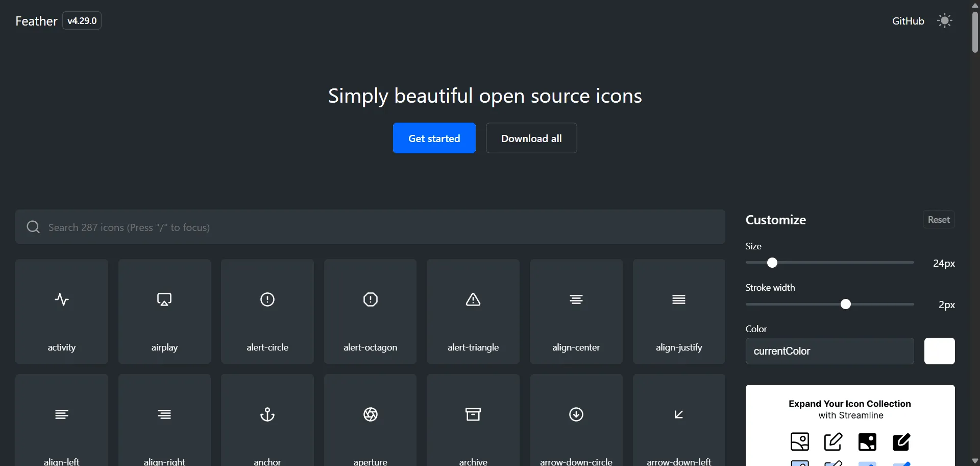Select the activity icon tile
Viewport: 980px width, 466px height.
[x=62, y=311]
